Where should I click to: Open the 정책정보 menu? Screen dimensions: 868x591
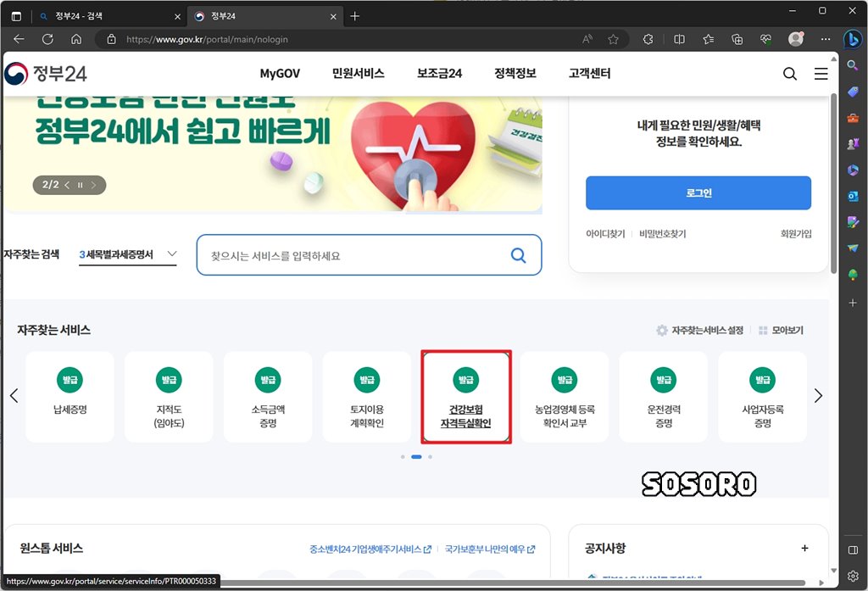(x=515, y=73)
